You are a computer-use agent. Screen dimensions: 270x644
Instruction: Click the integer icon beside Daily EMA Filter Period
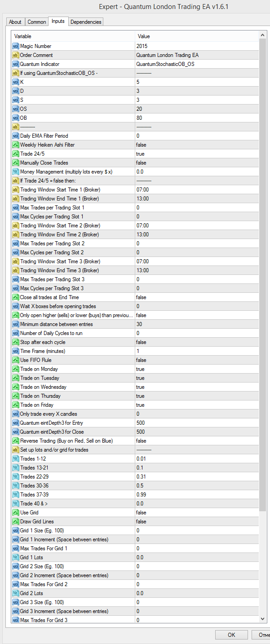[x=15, y=136]
